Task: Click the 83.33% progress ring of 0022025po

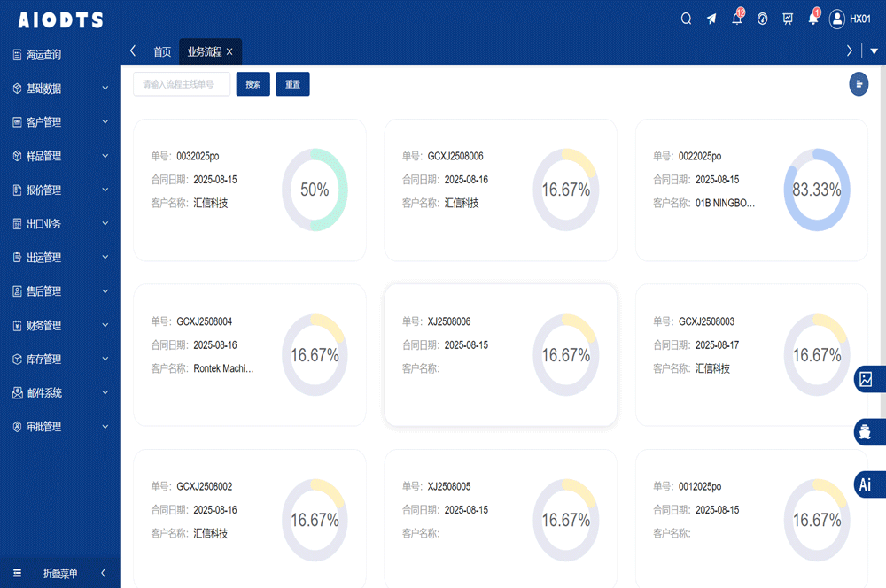Action: (x=817, y=190)
